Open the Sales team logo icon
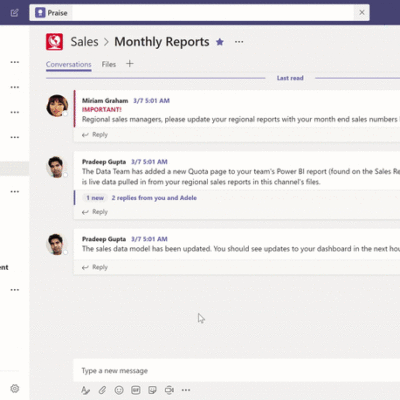The width and height of the screenshot is (400, 400). point(54,42)
